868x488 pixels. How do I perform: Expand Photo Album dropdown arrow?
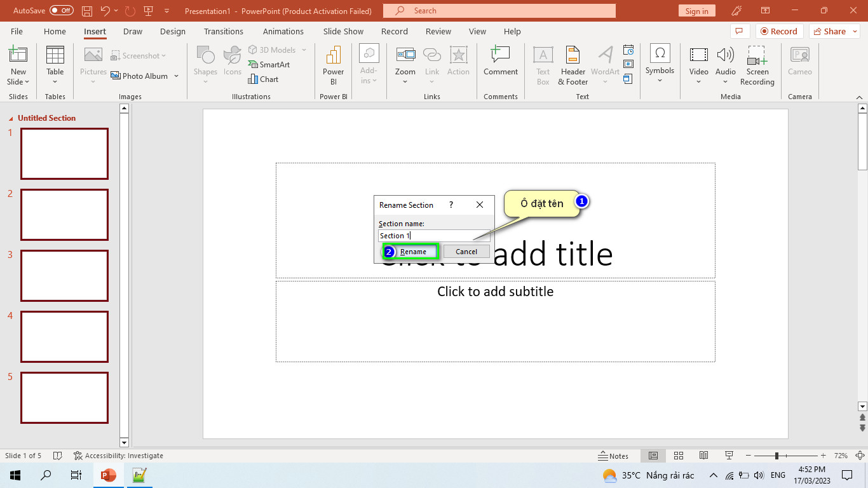pyautogui.click(x=177, y=76)
